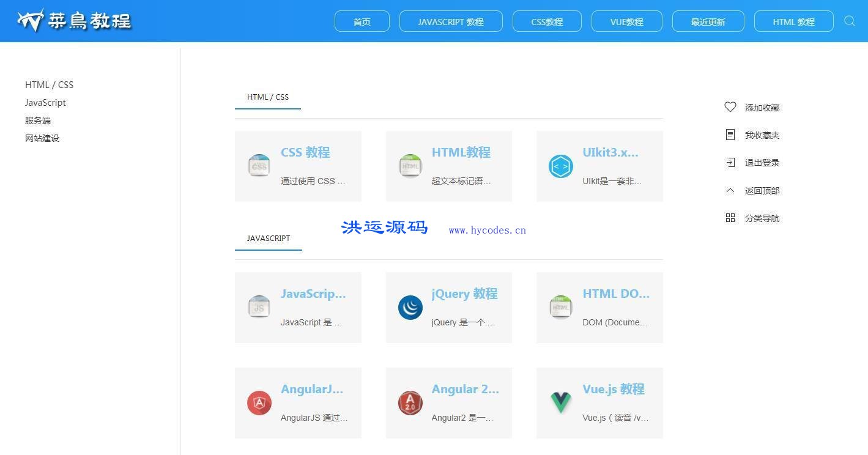868x455 pixels.
Task: Click the JAVASCRIPT section tab
Action: pos(269,239)
